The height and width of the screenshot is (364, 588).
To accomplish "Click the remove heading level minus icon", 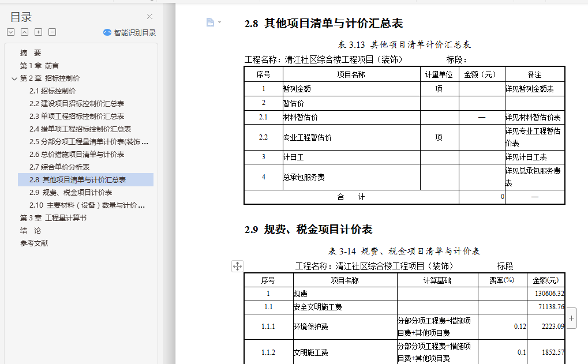I will coord(52,32).
